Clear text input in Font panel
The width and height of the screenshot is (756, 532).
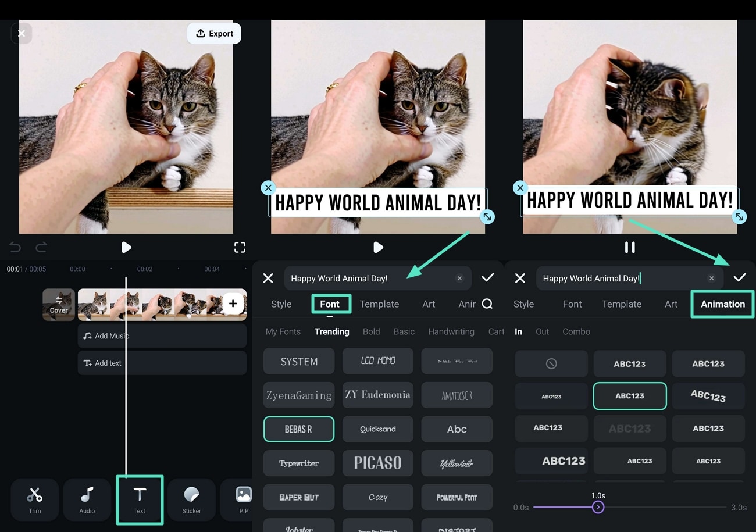click(x=459, y=278)
